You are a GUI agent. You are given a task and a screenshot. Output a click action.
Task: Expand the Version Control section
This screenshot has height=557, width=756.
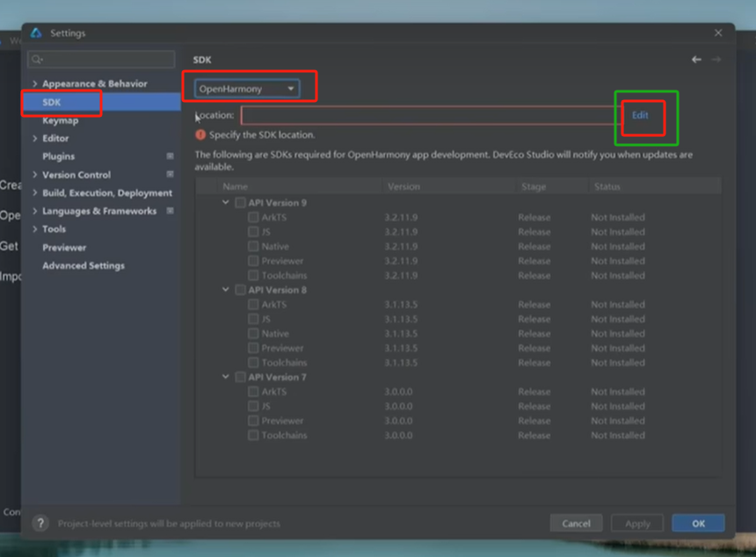(x=34, y=175)
